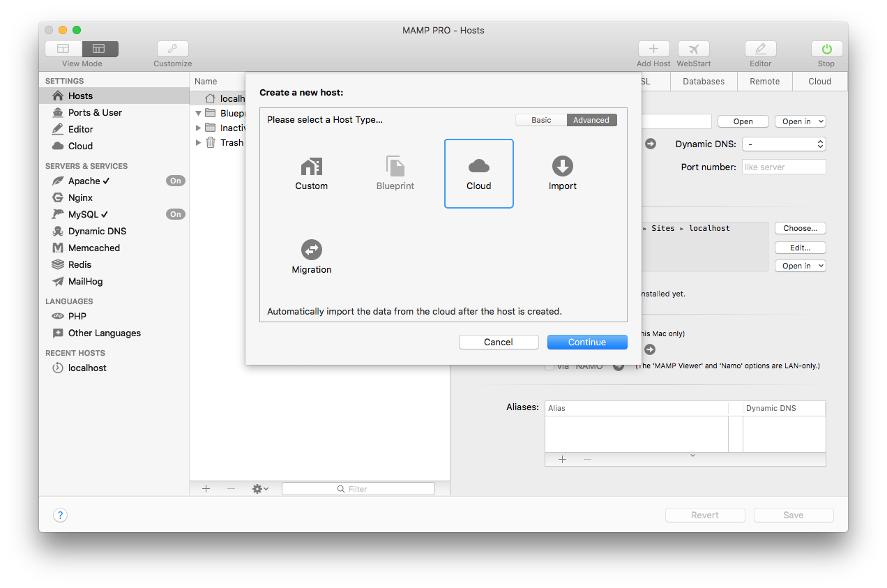Select the Cloud host type icon

478,173
